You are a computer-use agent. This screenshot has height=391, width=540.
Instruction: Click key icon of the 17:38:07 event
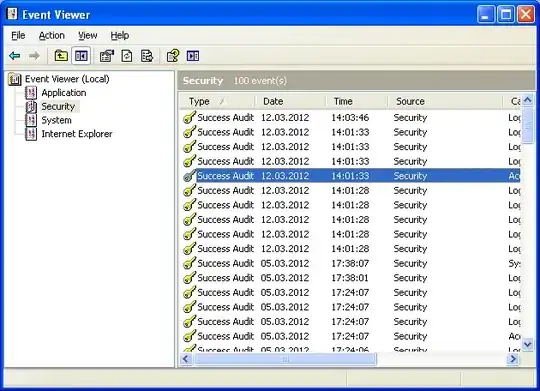pos(189,263)
